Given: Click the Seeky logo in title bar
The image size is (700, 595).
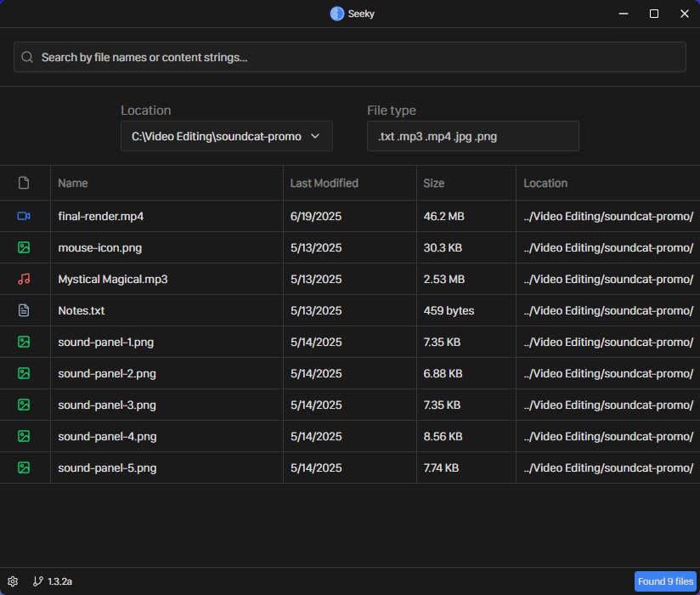Looking at the screenshot, I should click(x=337, y=14).
